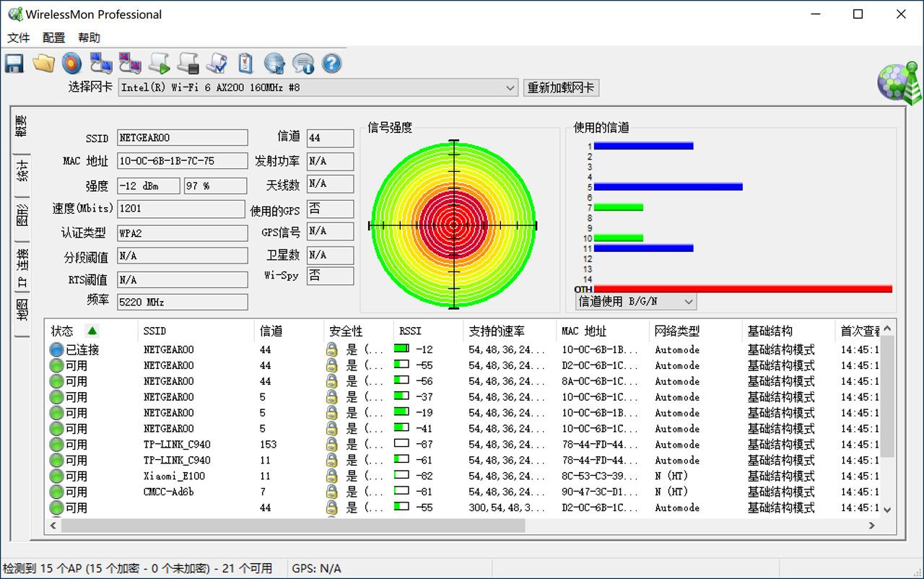Click the channel 153 cell
Viewport: 924px width, 579px height.
[x=269, y=445]
